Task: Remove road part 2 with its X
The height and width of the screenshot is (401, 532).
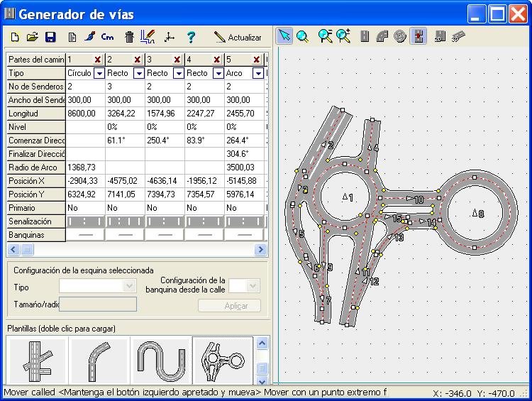Action: tap(138, 60)
